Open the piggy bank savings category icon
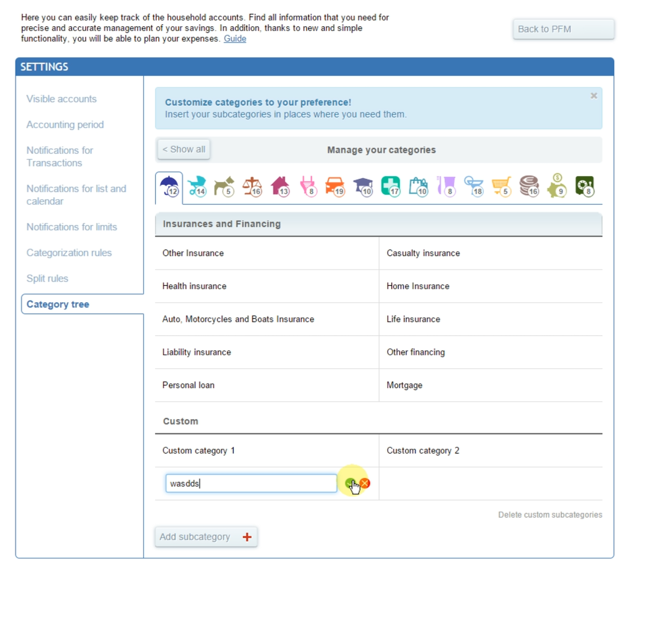The image size is (672, 617). point(557,186)
